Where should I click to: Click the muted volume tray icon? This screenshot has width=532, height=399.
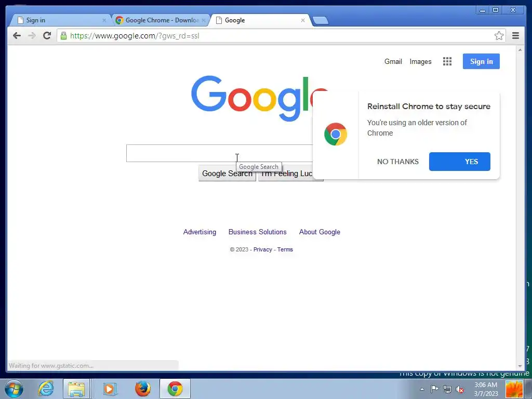(x=460, y=390)
